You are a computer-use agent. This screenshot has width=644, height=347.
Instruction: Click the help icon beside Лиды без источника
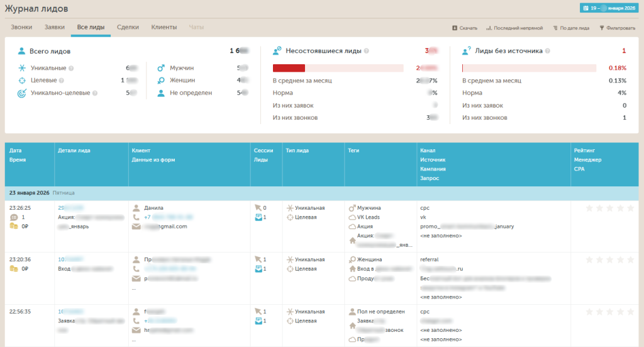[548, 51]
